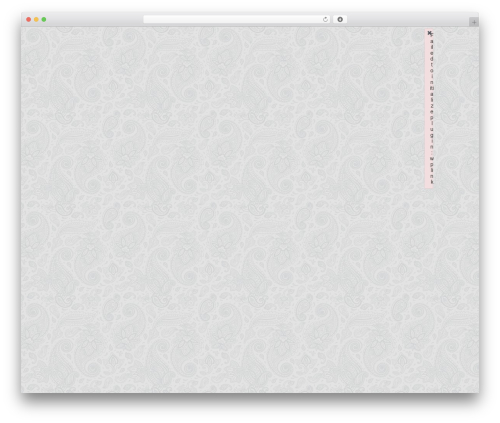The image size is (500, 423).
Task: Reload the page using the refresh icon
Action: coord(325,20)
